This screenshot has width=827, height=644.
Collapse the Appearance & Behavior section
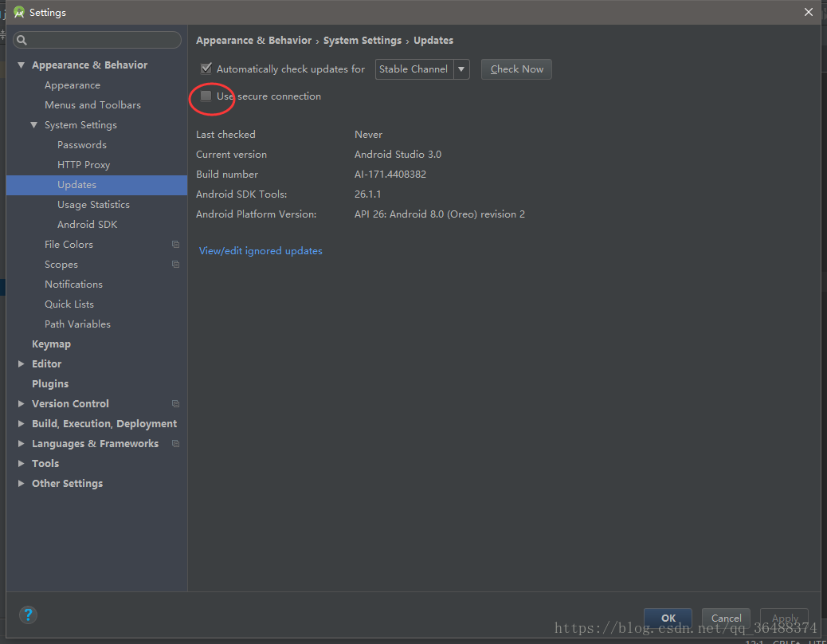[21, 65]
